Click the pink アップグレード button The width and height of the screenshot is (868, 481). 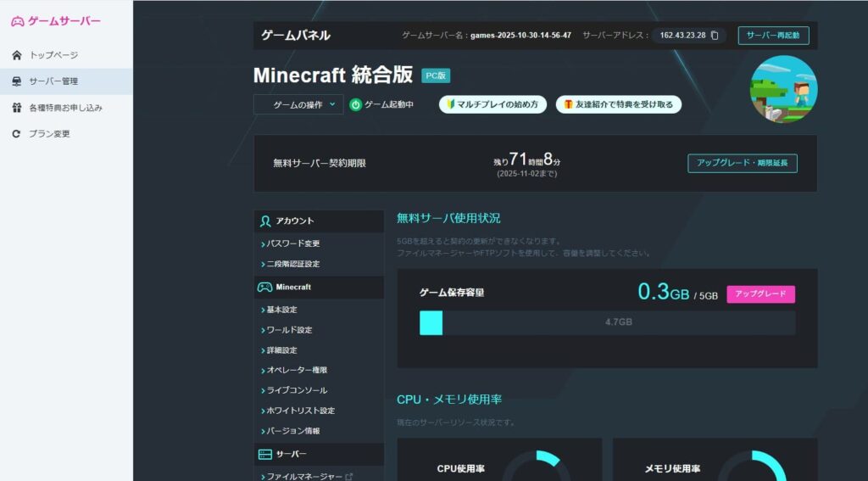[x=760, y=294]
